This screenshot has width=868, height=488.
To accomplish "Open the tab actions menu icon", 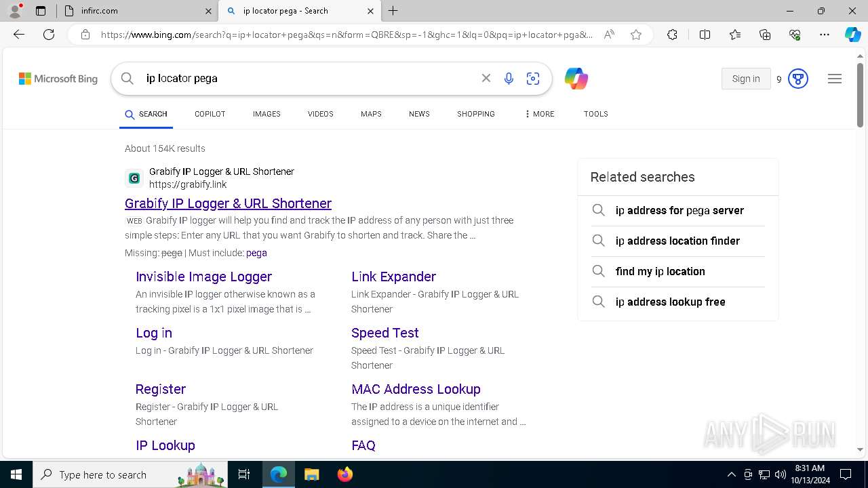I will tap(41, 11).
